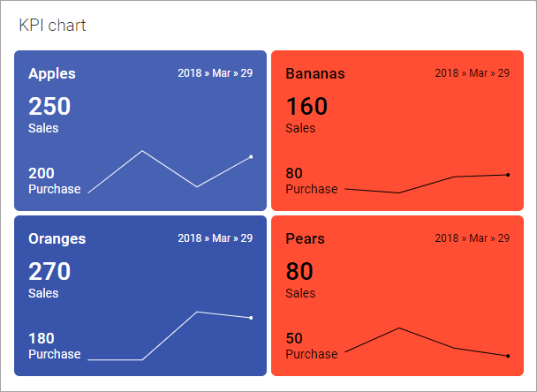Click the Bananas sparkline end point

pyautogui.click(x=508, y=175)
